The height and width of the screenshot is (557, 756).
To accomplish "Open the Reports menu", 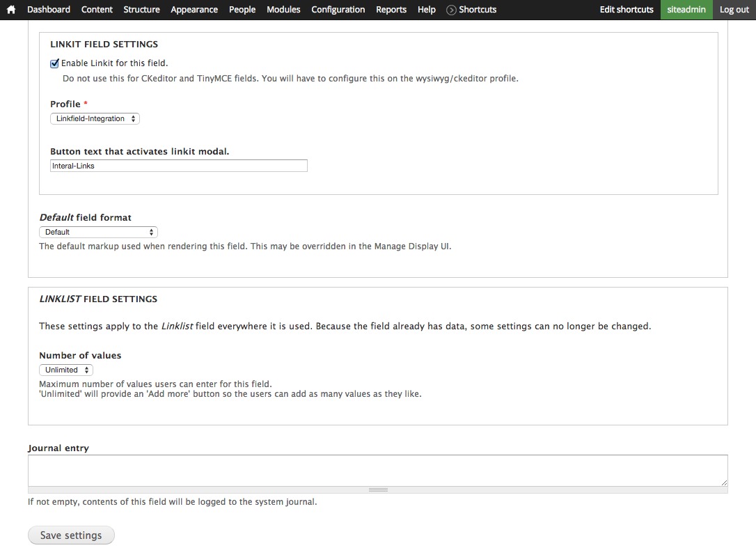I will [391, 9].
